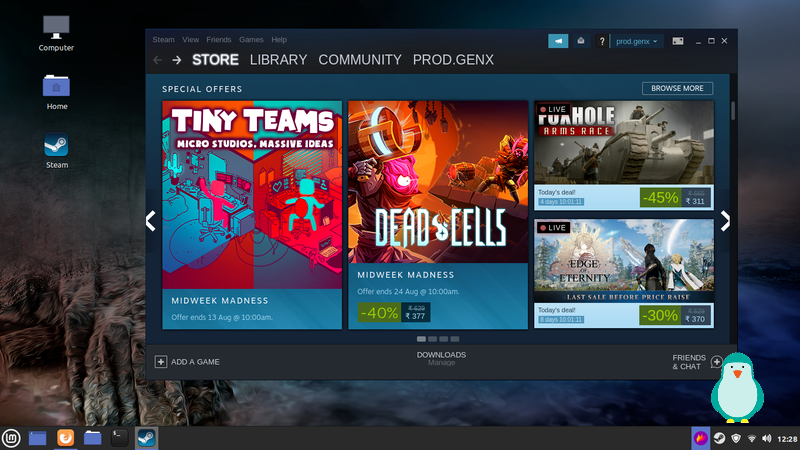Select the third carousel page indicator
The image size is (800, 450).
point(443,339)
